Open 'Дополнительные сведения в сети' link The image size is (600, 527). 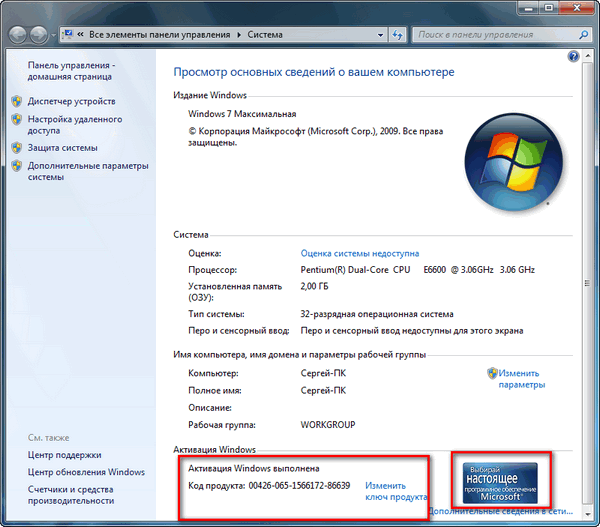[501, 511]
